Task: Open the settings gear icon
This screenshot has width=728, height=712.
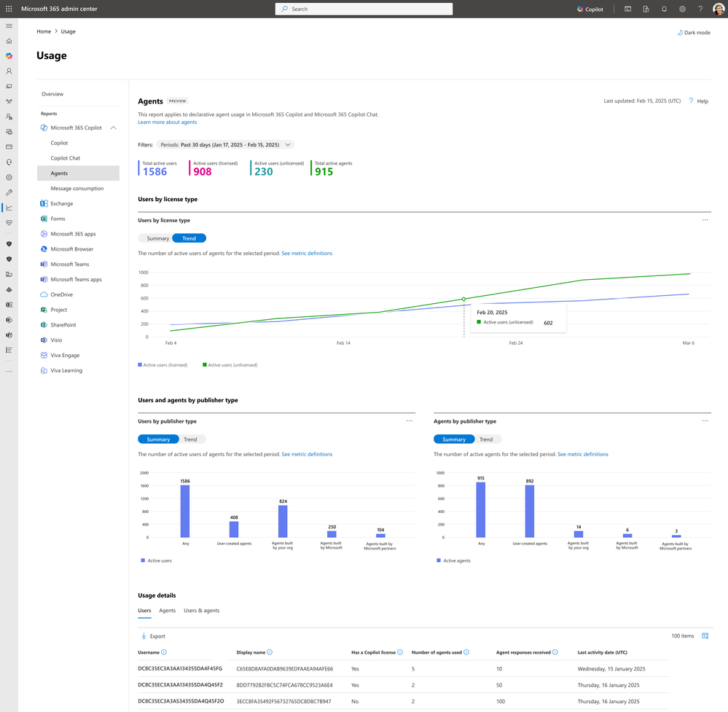Action: [682, 9]
